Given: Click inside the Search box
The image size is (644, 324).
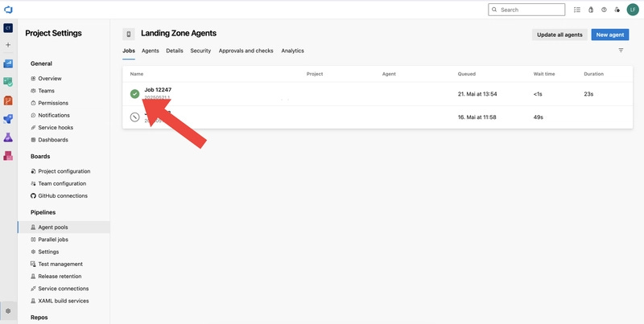Looking at the screenshot, I should 526,10.
